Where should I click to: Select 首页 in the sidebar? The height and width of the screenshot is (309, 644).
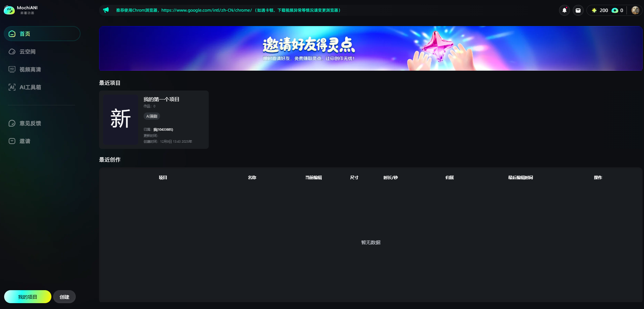(25, 34)
